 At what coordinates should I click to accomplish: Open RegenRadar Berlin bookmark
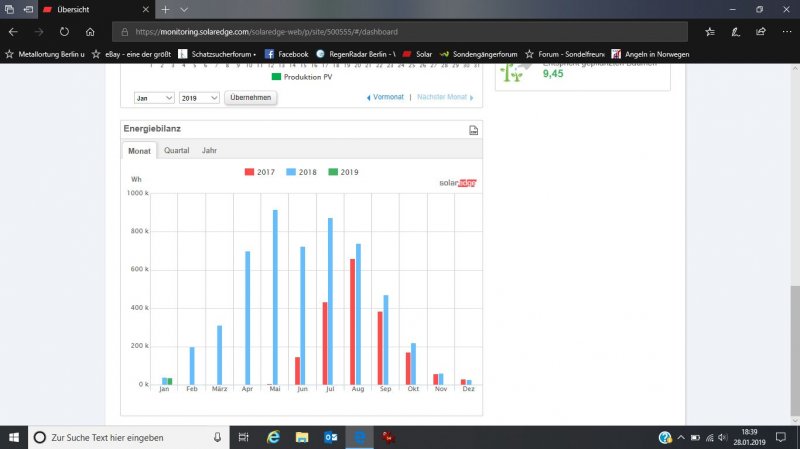click(356, 54)
